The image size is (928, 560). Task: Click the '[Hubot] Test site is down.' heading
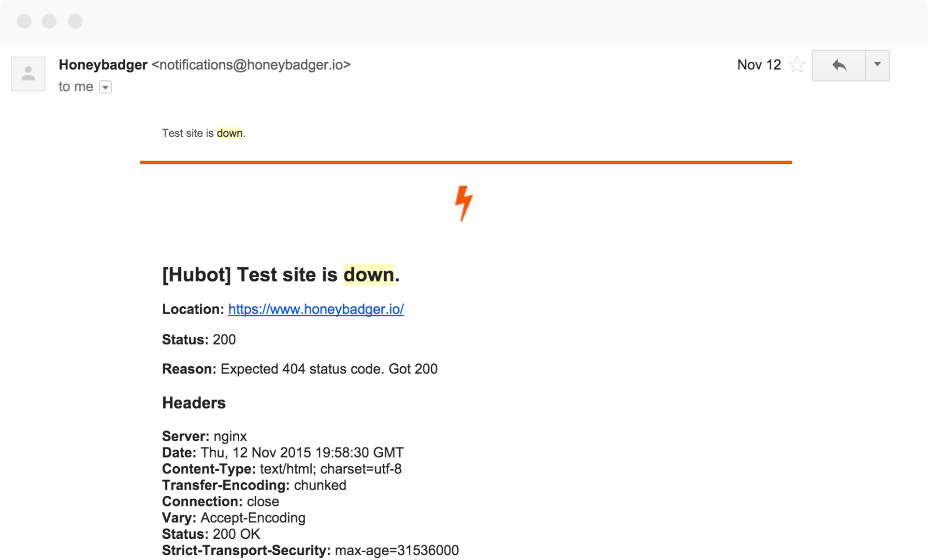click(x=281, y=275)
